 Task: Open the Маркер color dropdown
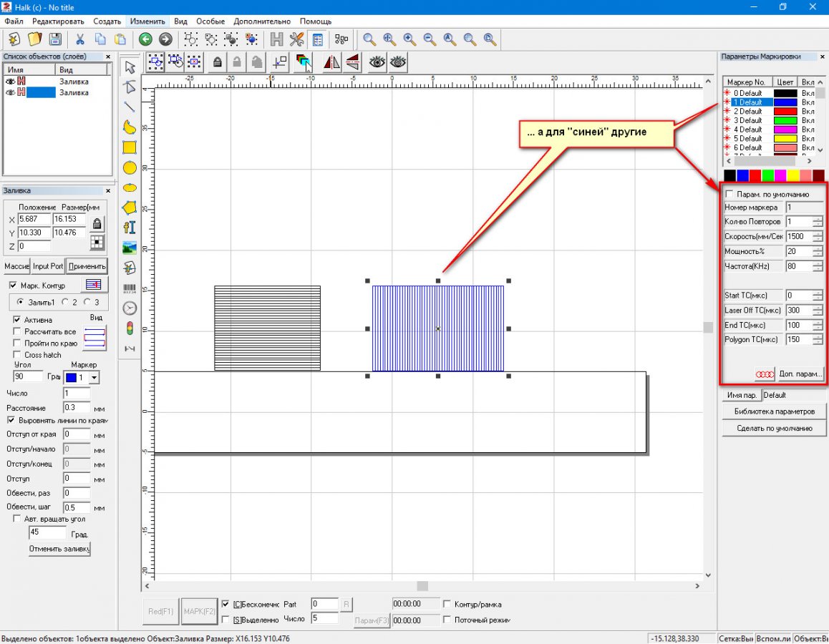tap(94, 378)
